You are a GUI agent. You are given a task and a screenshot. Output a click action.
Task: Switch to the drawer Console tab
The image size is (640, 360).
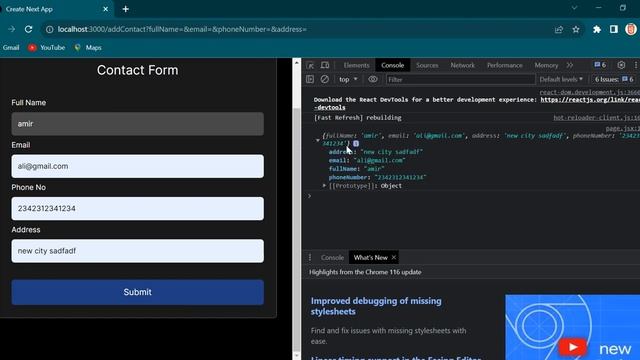[332, 258]
